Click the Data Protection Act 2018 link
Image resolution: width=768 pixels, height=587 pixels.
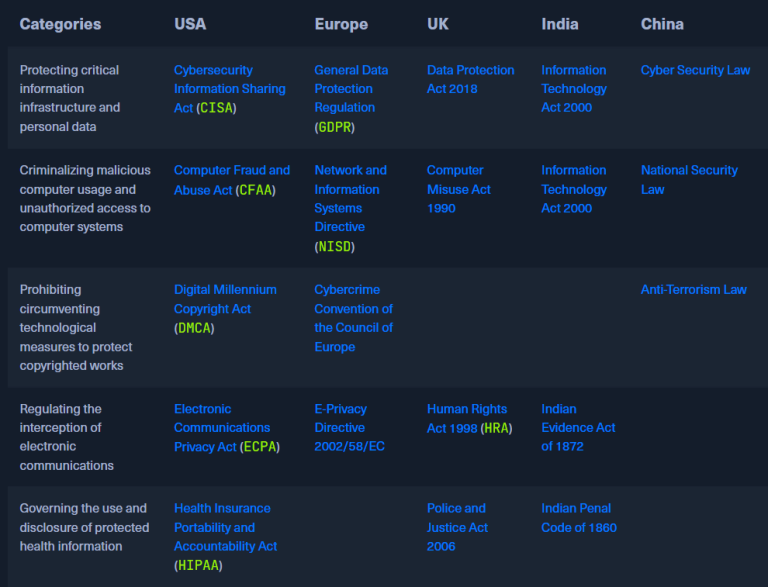pos(470,79)
